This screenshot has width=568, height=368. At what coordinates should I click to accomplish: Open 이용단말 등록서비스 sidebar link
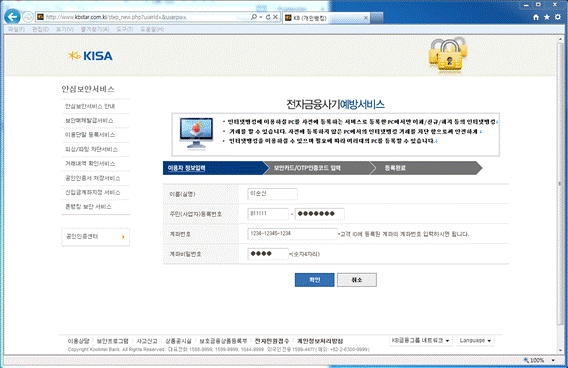click(x=90, y=135)
